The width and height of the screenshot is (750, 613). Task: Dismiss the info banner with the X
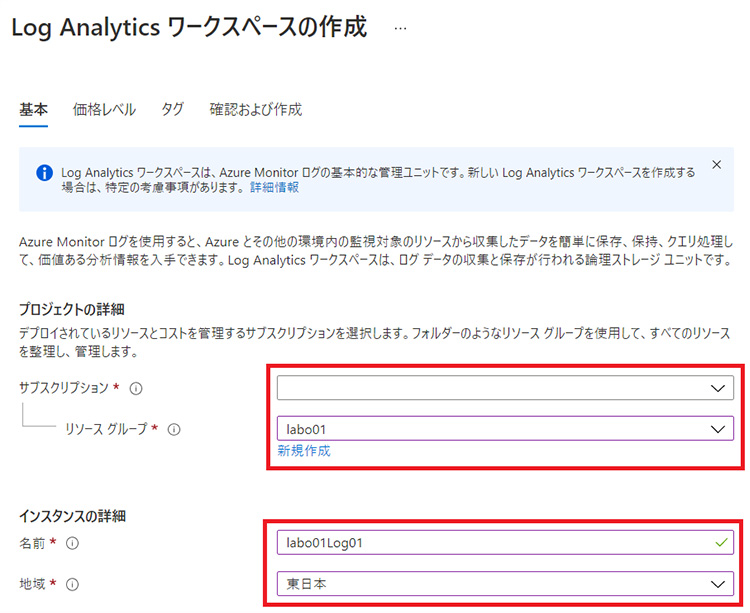pyautogui.click(x=716, y=164)
